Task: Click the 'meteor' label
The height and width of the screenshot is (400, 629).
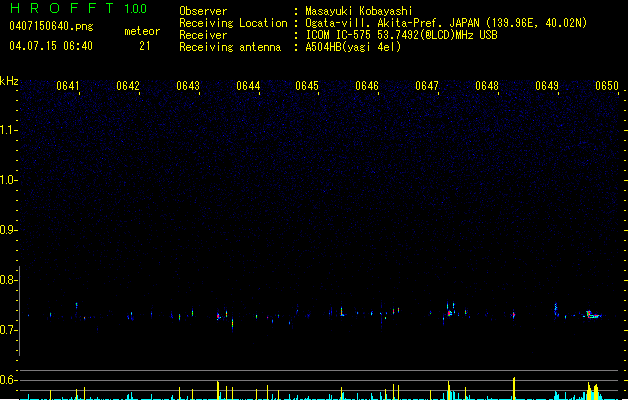Action: coord(142,31)
